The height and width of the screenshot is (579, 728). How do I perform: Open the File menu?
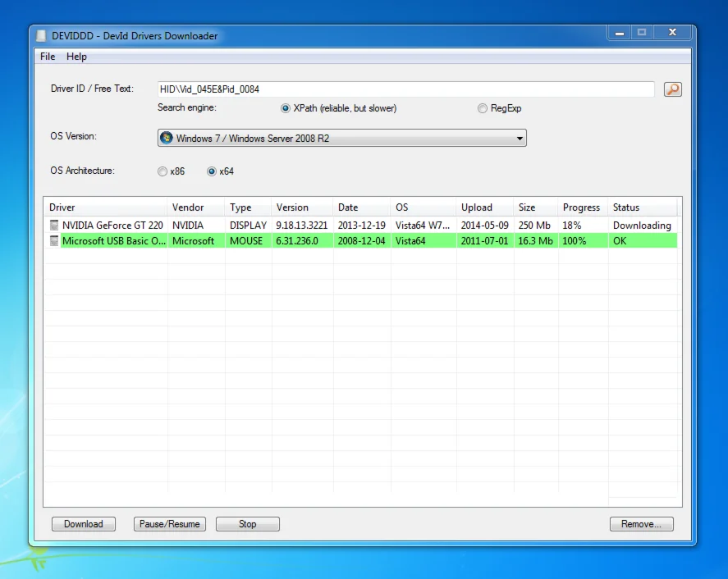48,57
